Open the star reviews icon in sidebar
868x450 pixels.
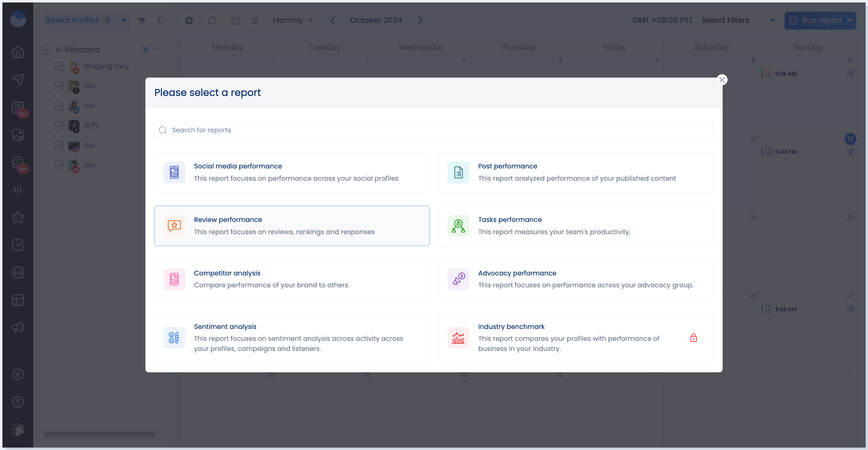click(18, 218)
